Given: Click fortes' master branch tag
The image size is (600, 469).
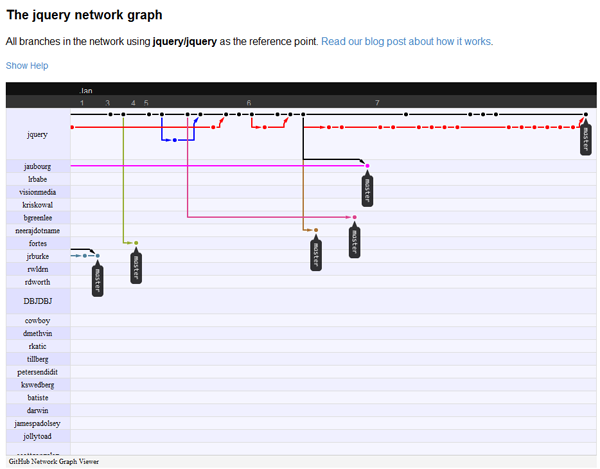Looking at the screenshot, I should tap(136, 268).
